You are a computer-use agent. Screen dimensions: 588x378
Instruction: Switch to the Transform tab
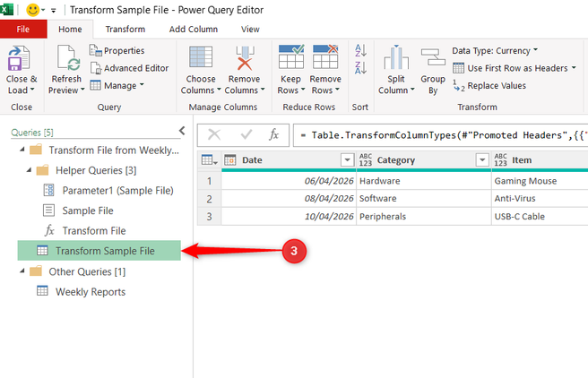[x=125, y=30]
